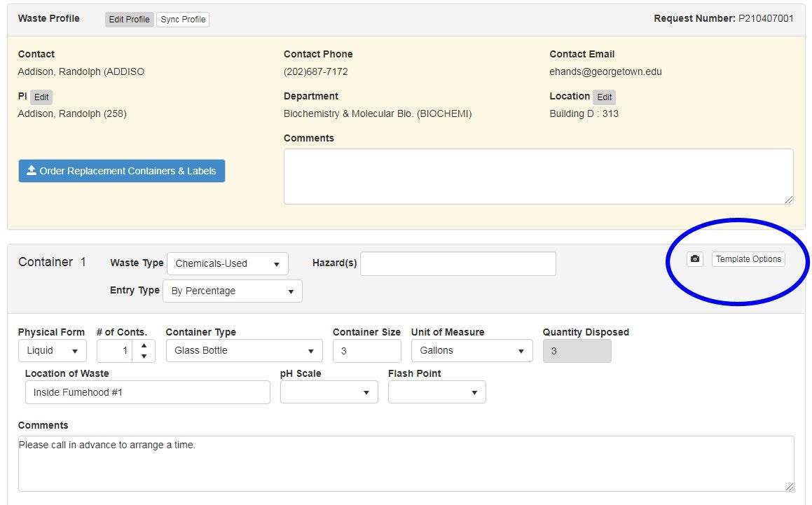
Task: Open the Flash Point dropdown
Action: (436, 392)
